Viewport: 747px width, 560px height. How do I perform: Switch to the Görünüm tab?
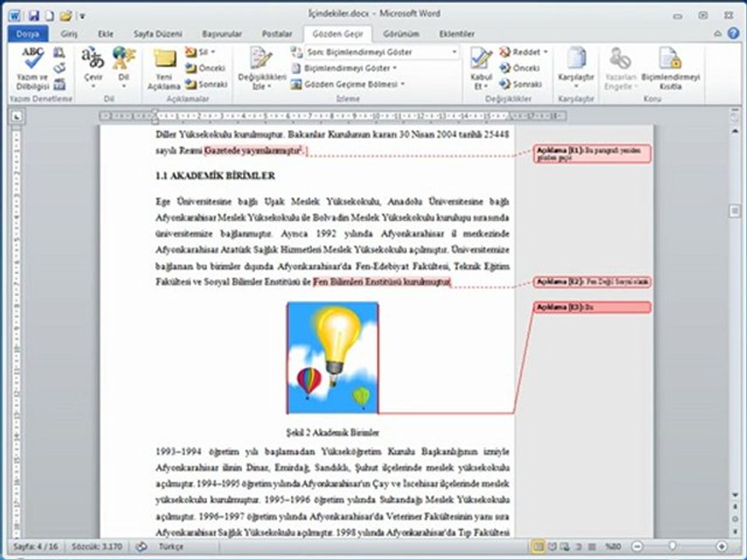click(402, 33)
